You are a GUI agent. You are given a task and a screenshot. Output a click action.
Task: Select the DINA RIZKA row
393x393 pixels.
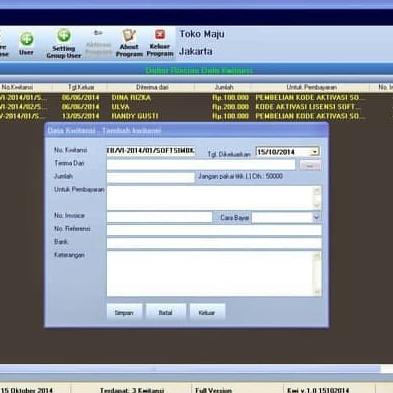(x=196, y=98)
